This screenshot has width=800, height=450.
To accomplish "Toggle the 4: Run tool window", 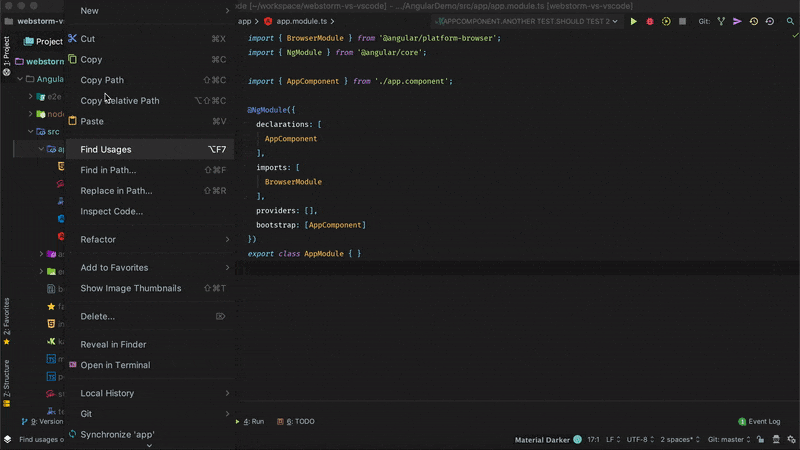I will tap(249, 421).
